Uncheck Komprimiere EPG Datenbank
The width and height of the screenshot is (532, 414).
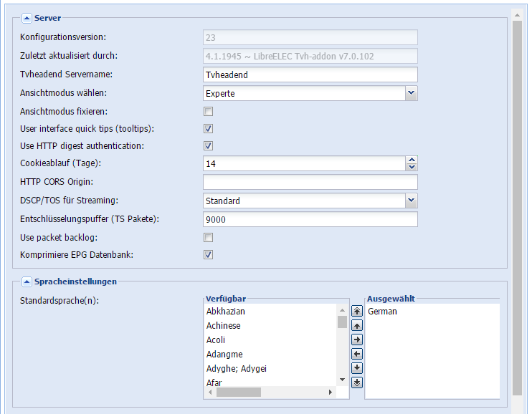(209, 255)
